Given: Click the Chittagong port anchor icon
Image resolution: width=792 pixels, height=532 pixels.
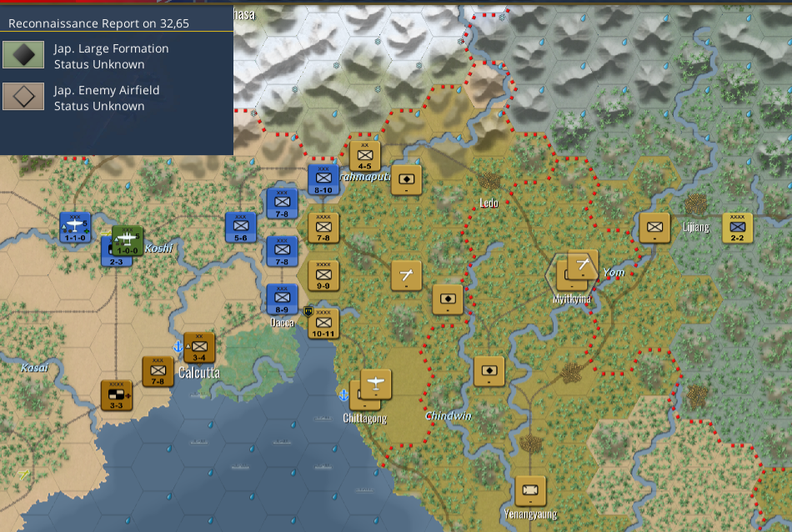Looking at the screenshot, I should pyautogui.click(x=343, y=394).
